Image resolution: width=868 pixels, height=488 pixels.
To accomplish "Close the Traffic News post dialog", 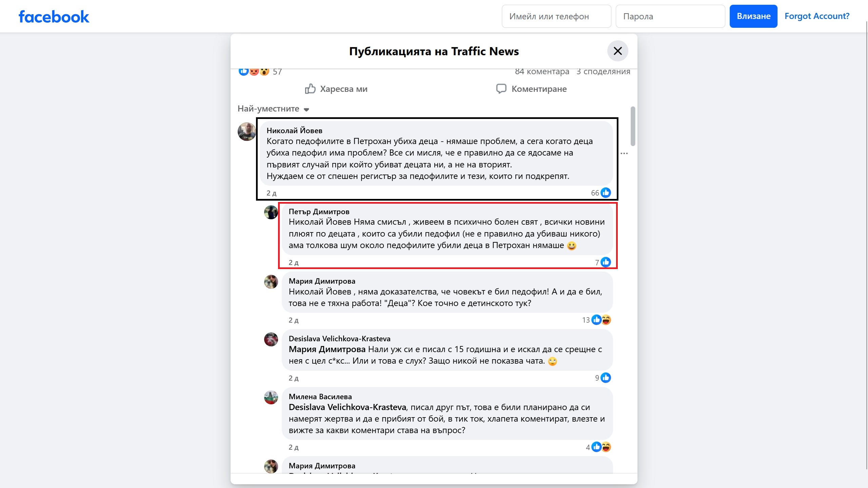I will [618, 51].
